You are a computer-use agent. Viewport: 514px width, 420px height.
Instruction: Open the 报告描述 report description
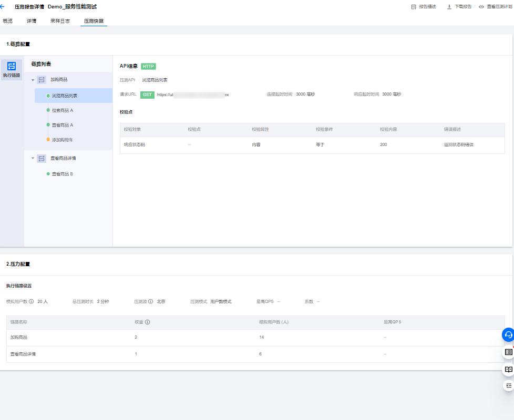point(424,7)
